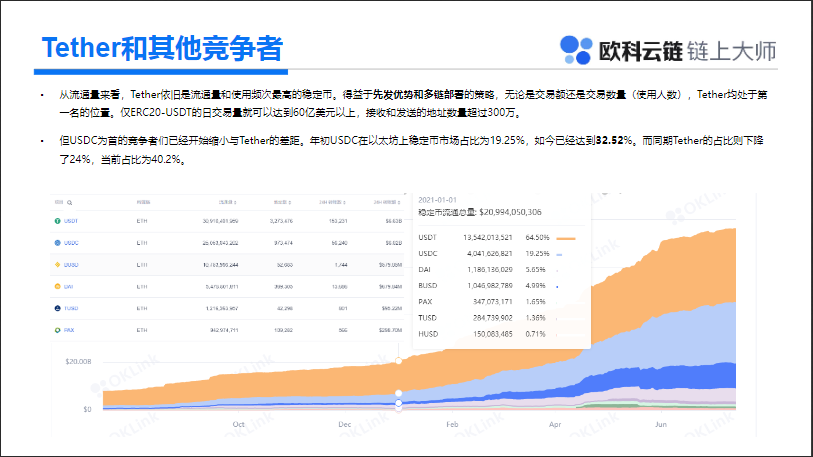Click the 4,041,626,821 USDC value
813x457 pixels.
click(x=489, y=253)
